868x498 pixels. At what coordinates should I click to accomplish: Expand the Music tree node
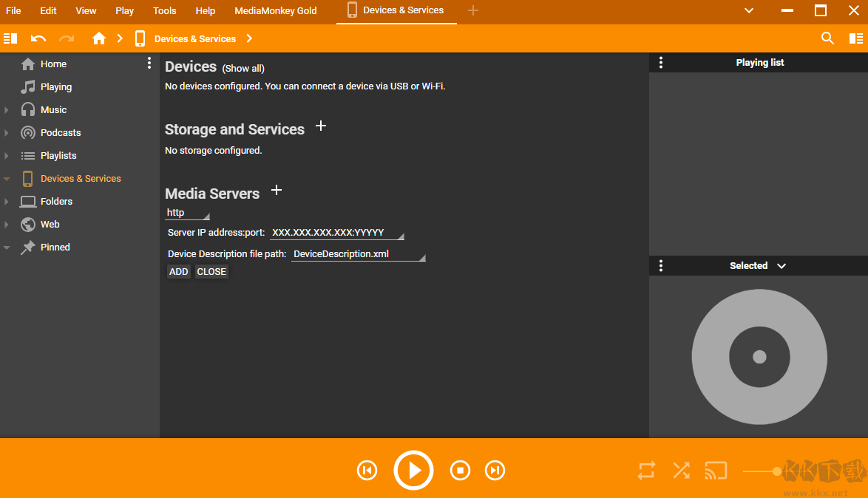click(x=7, y=110)
